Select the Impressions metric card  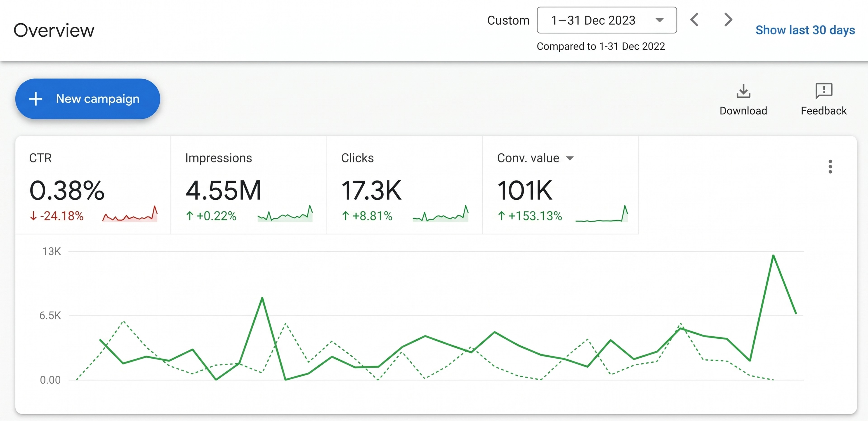click(249, 185)
